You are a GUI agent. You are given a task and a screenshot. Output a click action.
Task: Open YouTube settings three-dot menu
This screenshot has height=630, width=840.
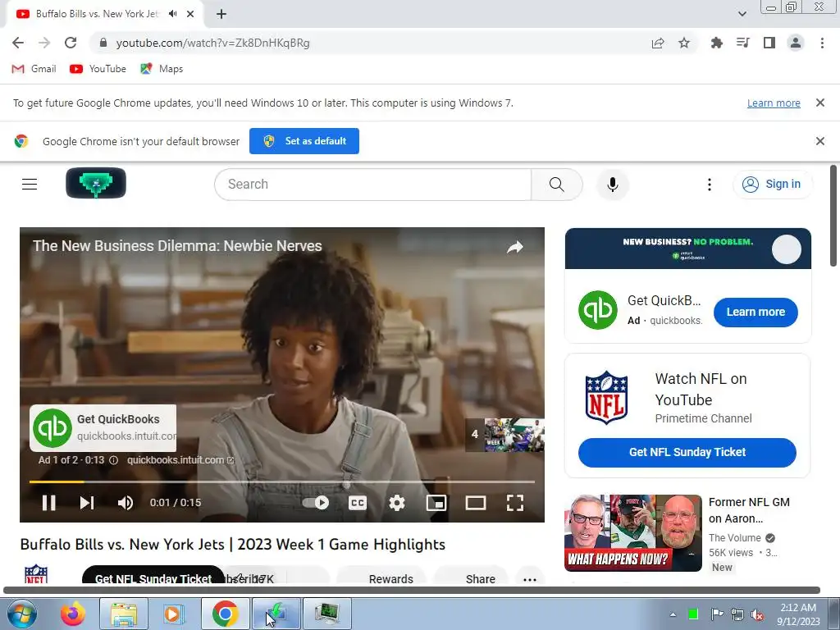pyautogui.click(x=710, y=185)
